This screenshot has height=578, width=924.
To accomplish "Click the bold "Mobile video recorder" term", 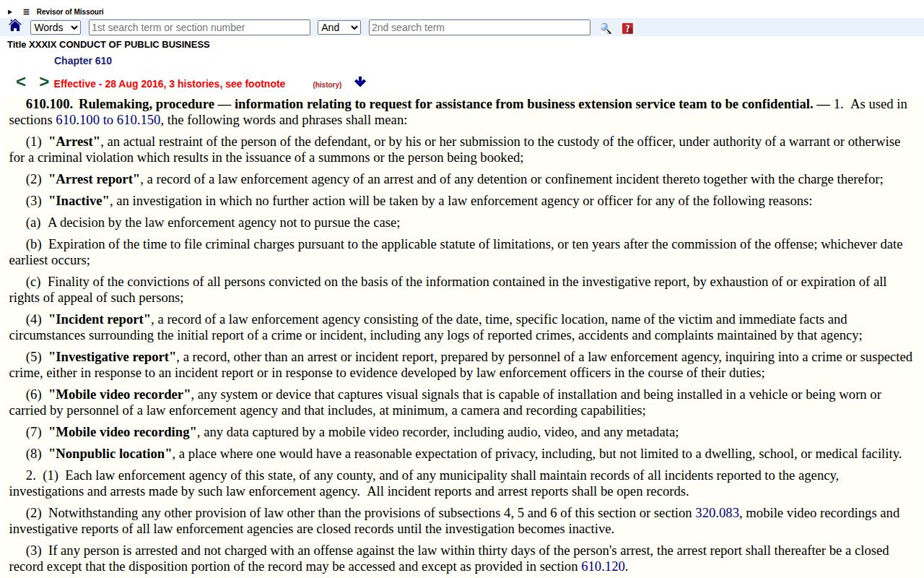I will [120, 394].
